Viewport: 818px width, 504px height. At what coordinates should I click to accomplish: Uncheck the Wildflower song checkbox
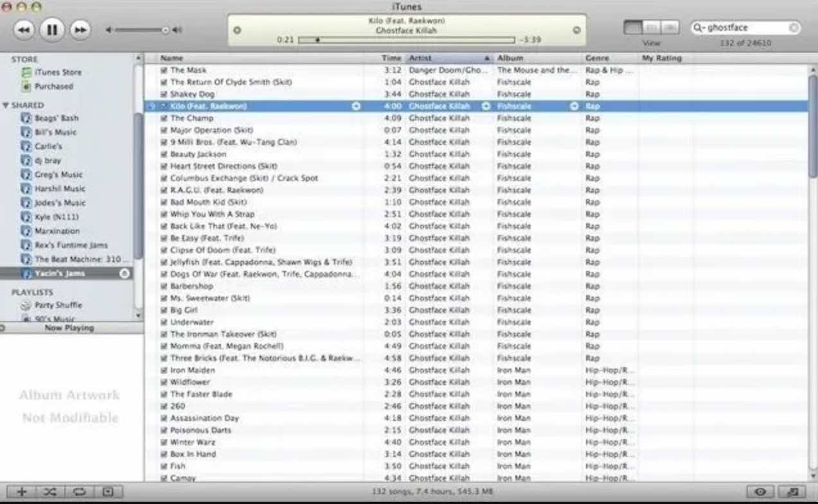(164, 383)
